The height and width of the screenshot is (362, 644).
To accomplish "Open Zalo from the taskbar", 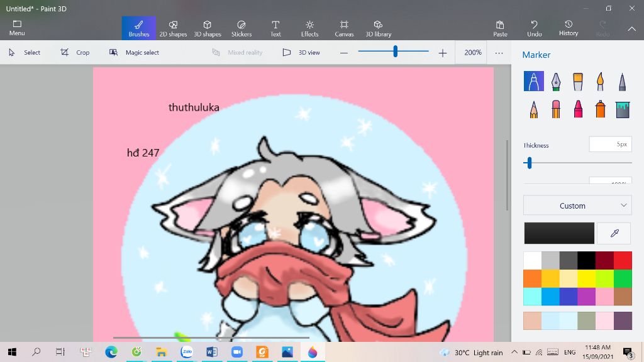I will coord(186,352).
